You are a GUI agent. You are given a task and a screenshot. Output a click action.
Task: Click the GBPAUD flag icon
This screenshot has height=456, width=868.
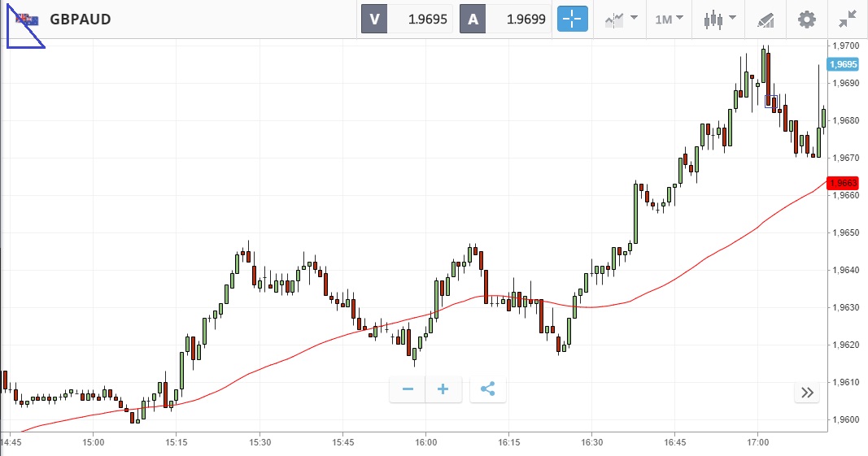tap(27, 19)
